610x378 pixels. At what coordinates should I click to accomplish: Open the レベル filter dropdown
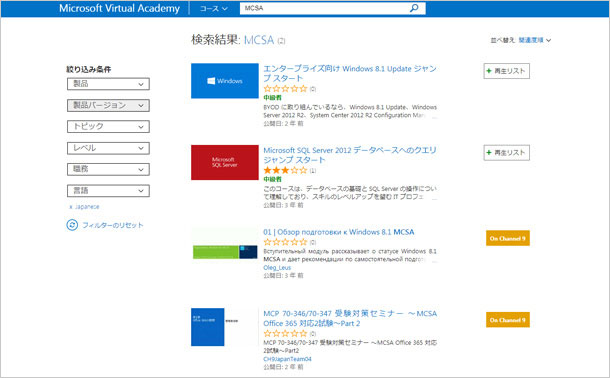108,148
